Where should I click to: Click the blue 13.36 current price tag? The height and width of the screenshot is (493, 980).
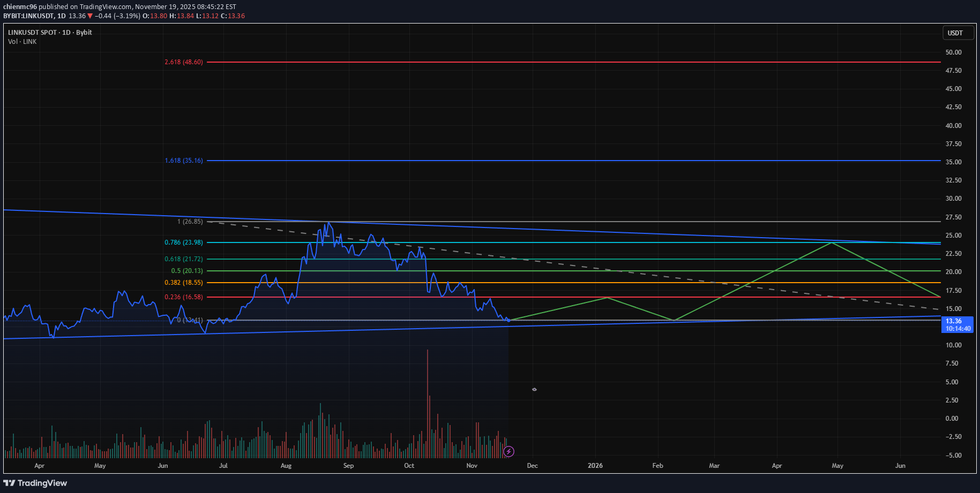pyautogui.click(x=957, y=325)
